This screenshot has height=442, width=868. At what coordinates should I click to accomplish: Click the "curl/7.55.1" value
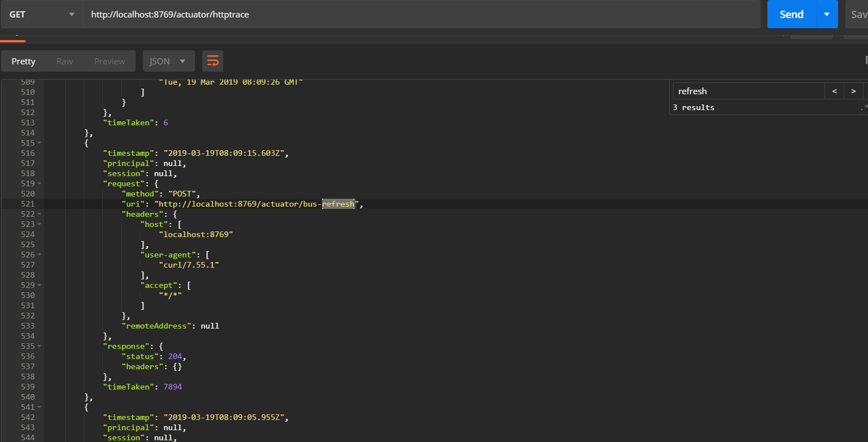coord(189,265)
